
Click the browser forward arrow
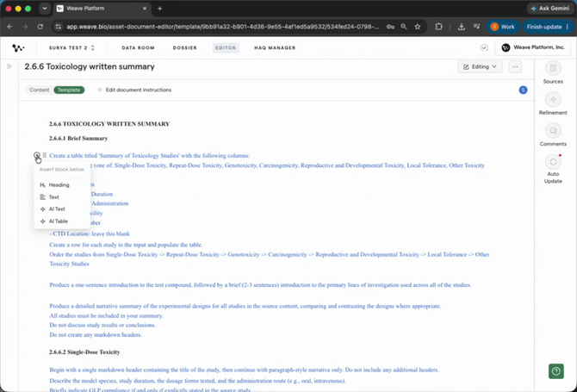25,27
